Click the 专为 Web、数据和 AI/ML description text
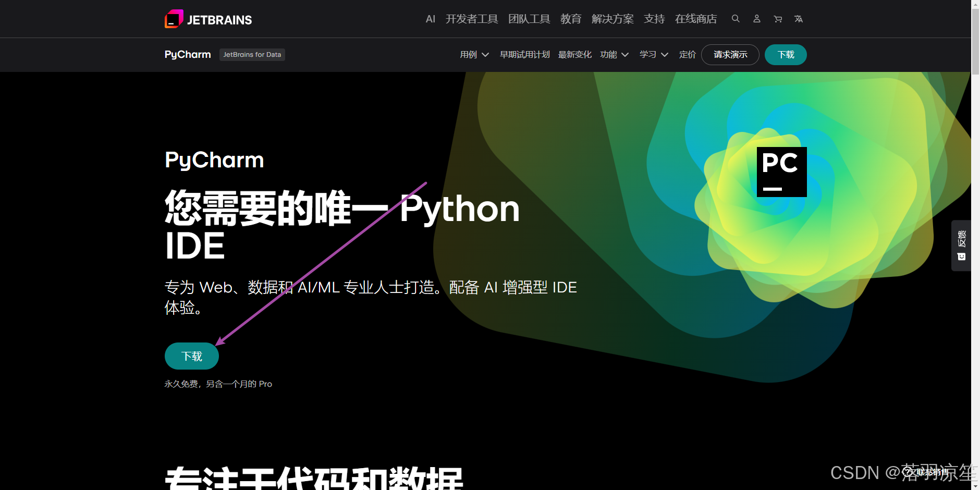Viewport: 980px width, 490px height. [371, 297]
